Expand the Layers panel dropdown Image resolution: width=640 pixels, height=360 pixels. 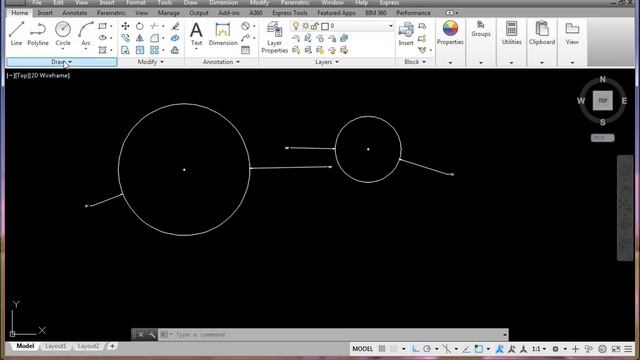tap(327, 62)
